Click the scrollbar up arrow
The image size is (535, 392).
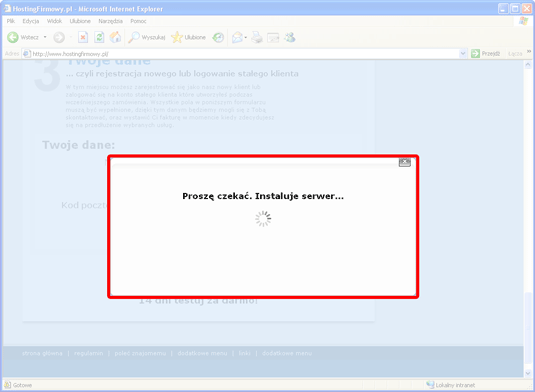click(x=528, y=65)
